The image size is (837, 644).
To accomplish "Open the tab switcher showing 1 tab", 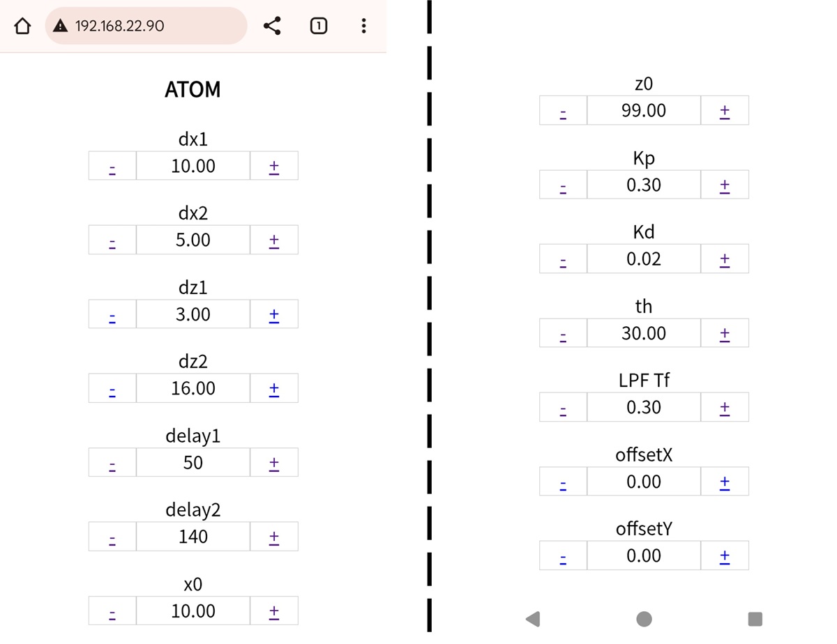I will tap(318, 26).
